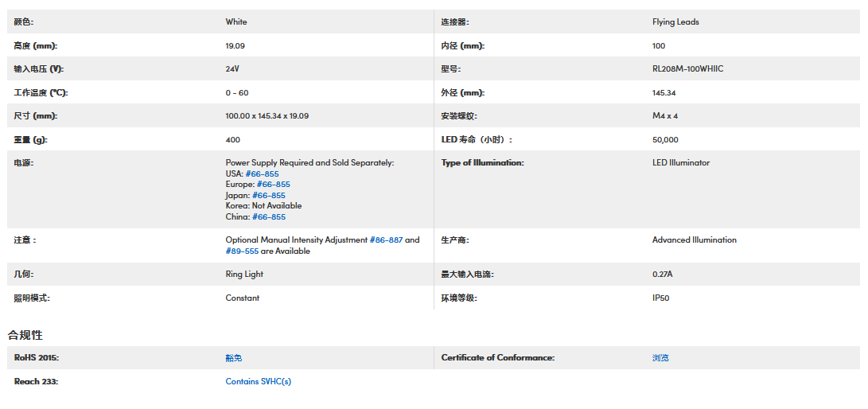Click the 电源 row label
The image size is (868, 409).
tap(24, 162)
